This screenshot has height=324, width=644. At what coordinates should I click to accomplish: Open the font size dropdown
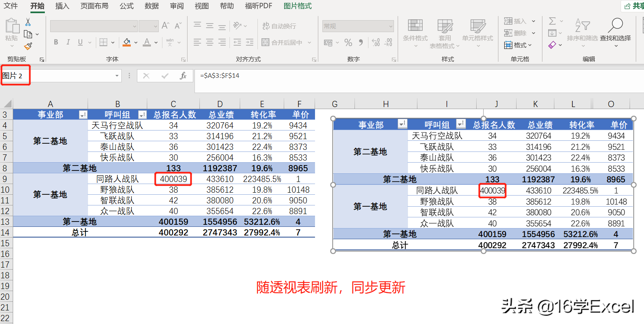(x=155, y=26)
